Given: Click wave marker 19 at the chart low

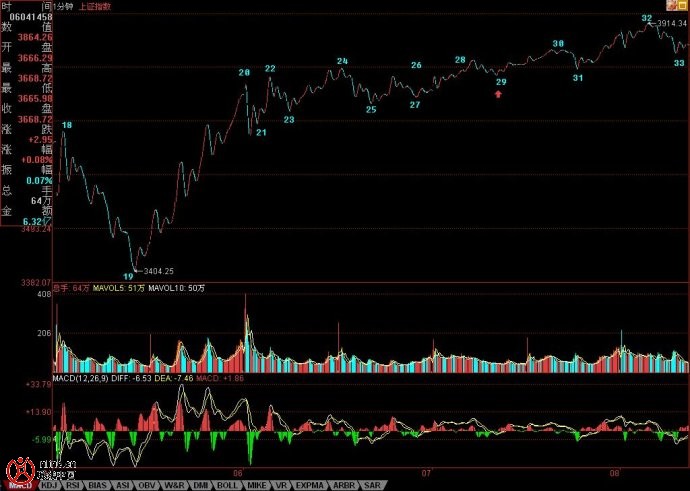Looking at the screenshot, I should 128,275.
